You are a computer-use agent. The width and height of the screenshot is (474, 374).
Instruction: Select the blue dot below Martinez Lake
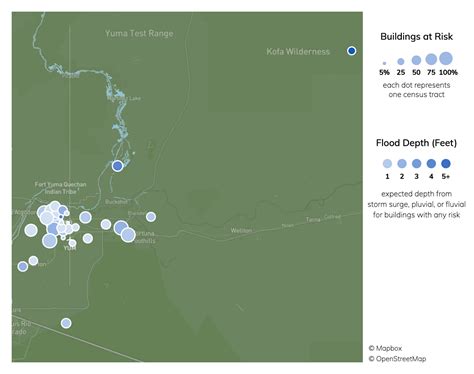click(x=117, y=166)
